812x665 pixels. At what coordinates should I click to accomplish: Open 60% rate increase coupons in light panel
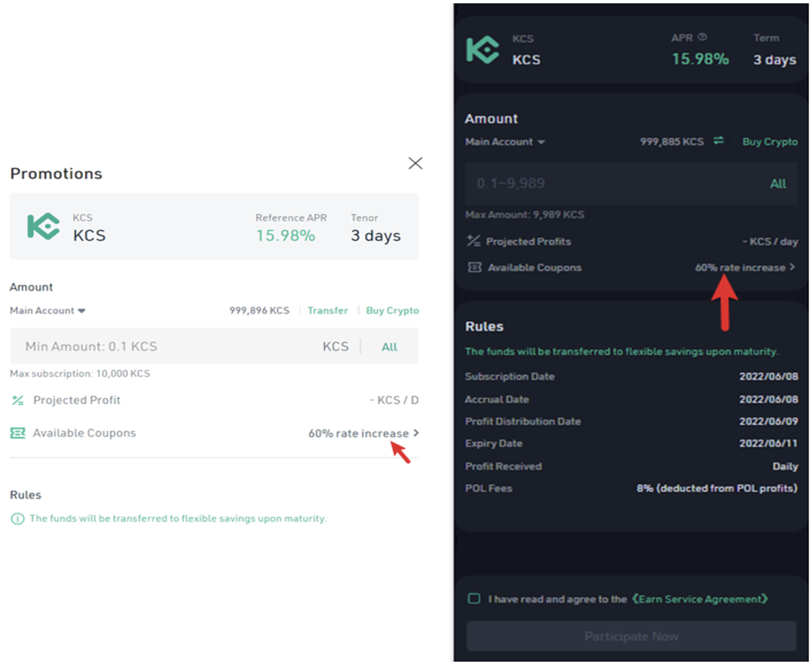363,433
